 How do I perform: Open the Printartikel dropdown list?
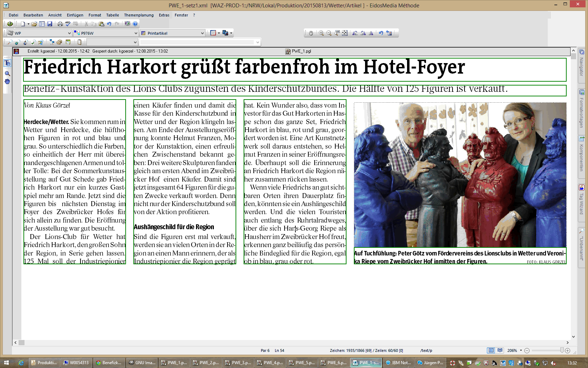point(202,33)
